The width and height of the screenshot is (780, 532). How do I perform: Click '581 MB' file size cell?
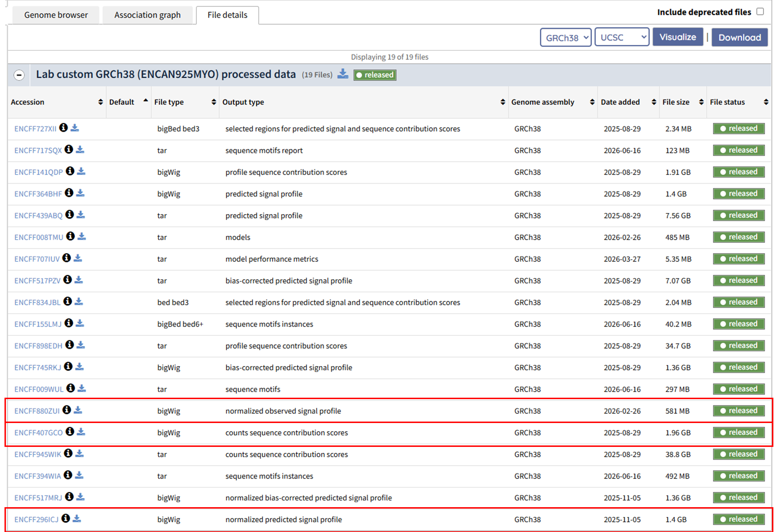tap(677, 411)
